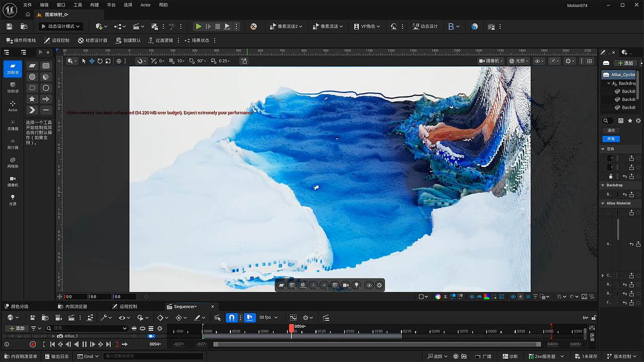Image resolution: width=644 pixels, height=362 pixels.
Task: Choose the rounded rectangle shape tool
Action: pos(46,66)
